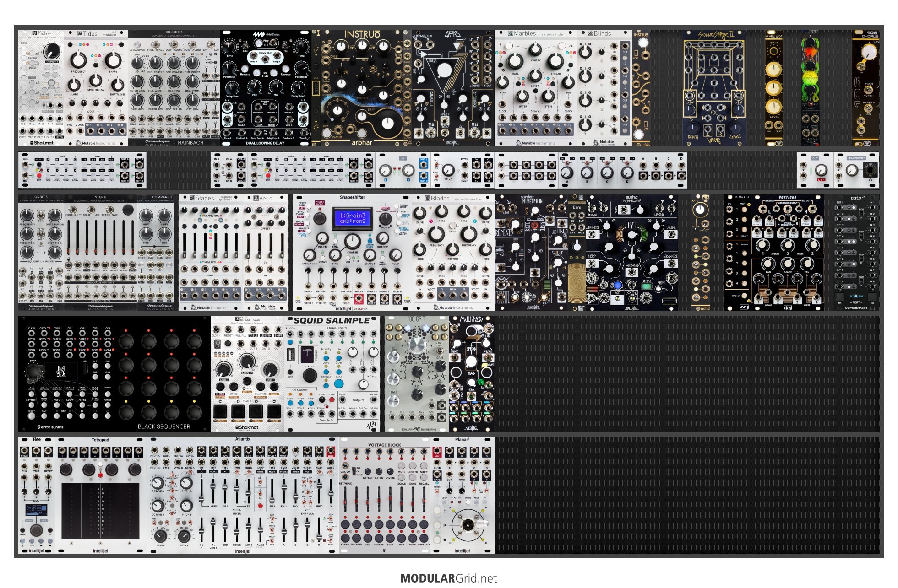Click the OCTAVE A knob on Atlantix
The height and width of the screenshot is (588, 898).
pyautogui.click(x=158, y=483)
